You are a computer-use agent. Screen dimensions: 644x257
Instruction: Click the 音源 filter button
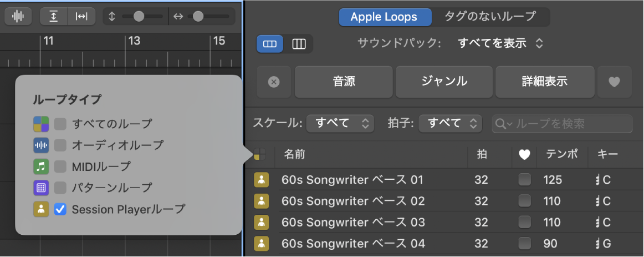click(x=344, y=82)
